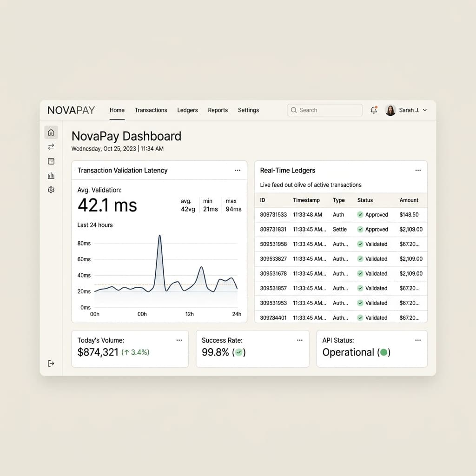Sort by Timestamp column header
Viewport: 476px width, 476px height.
(x=306, y=200)
